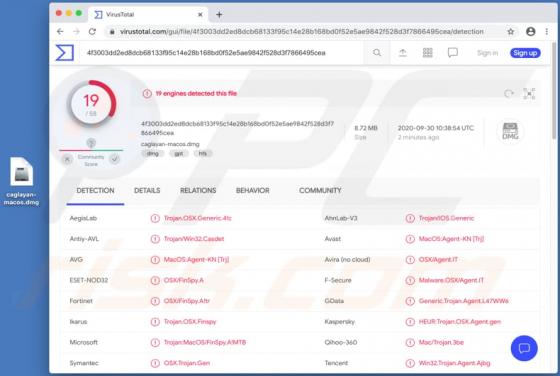Click the browser back arrow
560x376 pixels.
pos(60,31)
